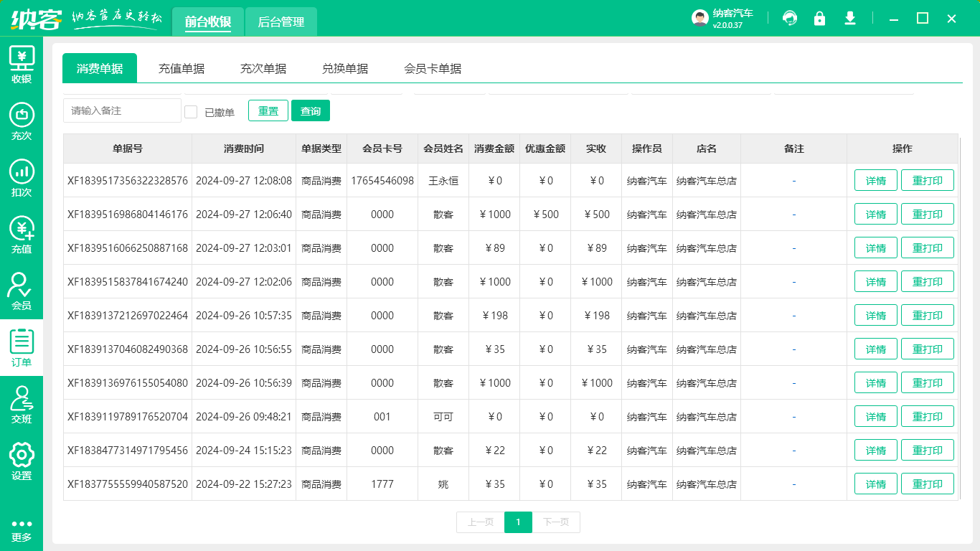This screenshot has width=980, height=551.
Task: Open the 会员 member management icon
Action: point(22,290)
